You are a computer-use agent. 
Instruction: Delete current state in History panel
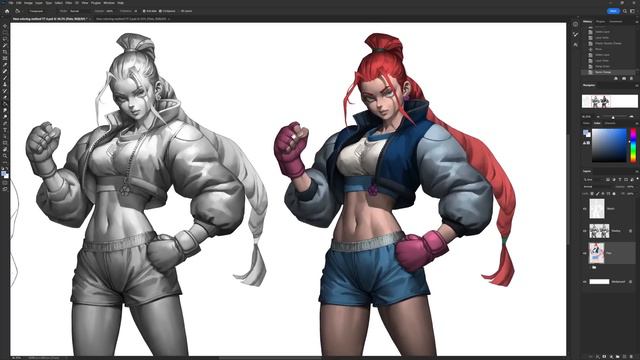click(x=631, y=78)
